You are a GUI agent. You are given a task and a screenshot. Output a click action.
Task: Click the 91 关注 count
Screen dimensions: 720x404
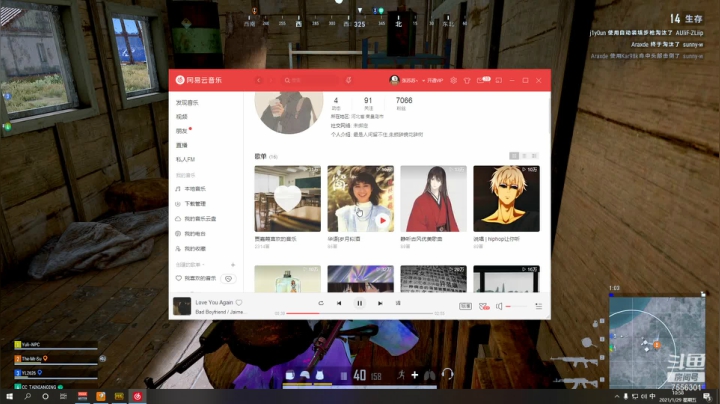click(x=368, y=103)
